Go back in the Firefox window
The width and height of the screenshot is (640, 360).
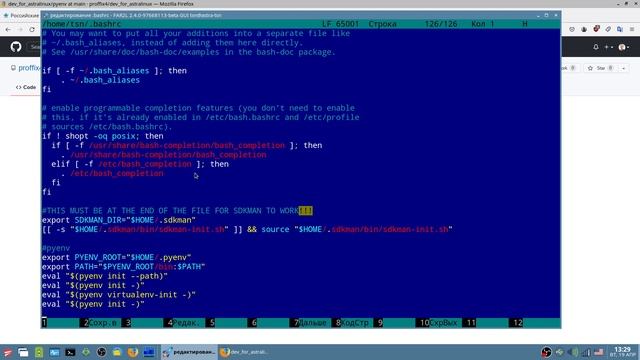pos(8,29)
